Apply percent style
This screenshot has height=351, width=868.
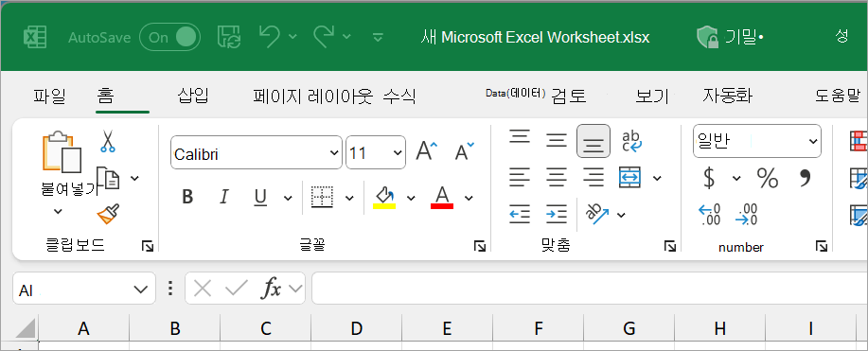click(x=768, y=178)
